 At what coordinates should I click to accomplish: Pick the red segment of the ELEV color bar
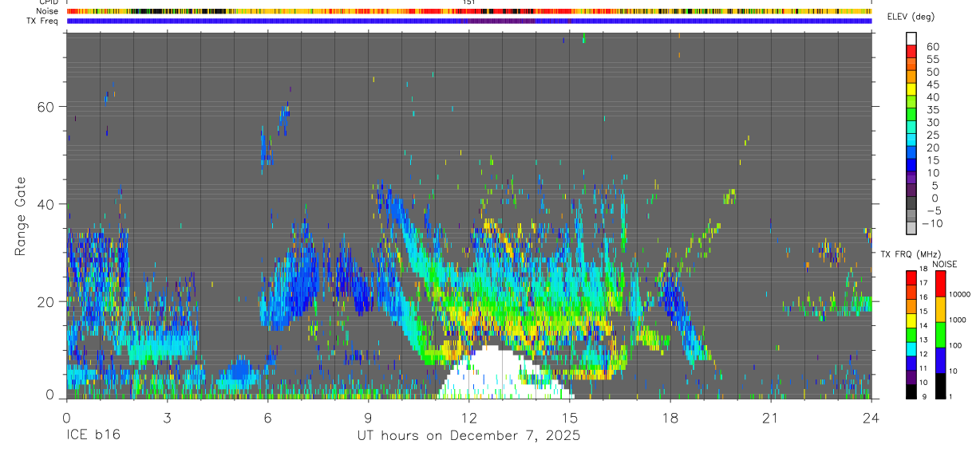(x=911, y=50)
